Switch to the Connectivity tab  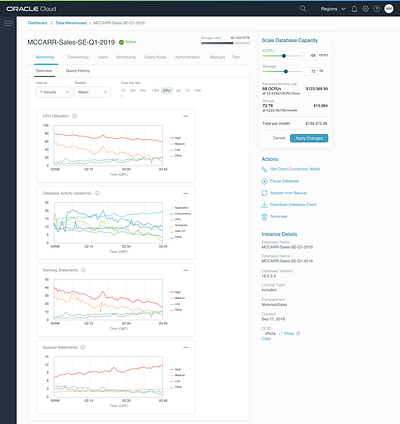[x=78, y=57]
